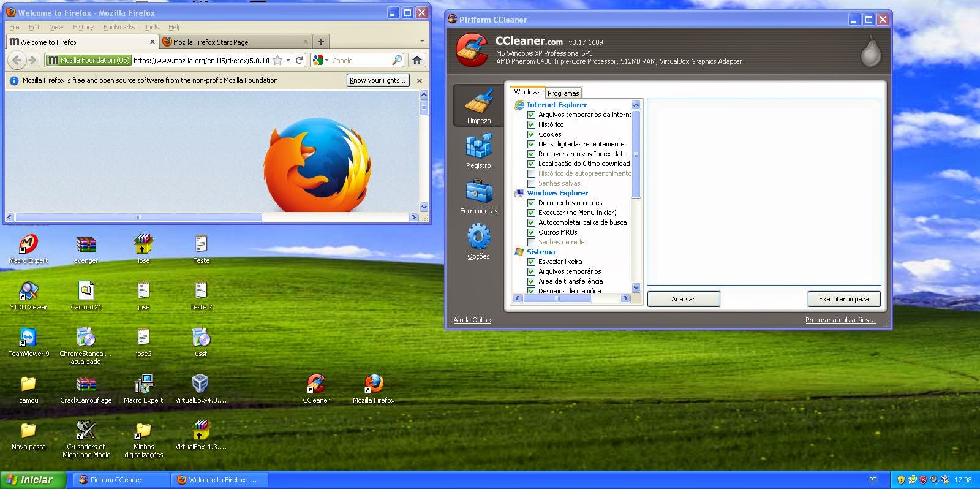Open the search engine dropdown in Firefox
Screen dimensions: 980x489
pyautogui.click(x=326, y=60)
